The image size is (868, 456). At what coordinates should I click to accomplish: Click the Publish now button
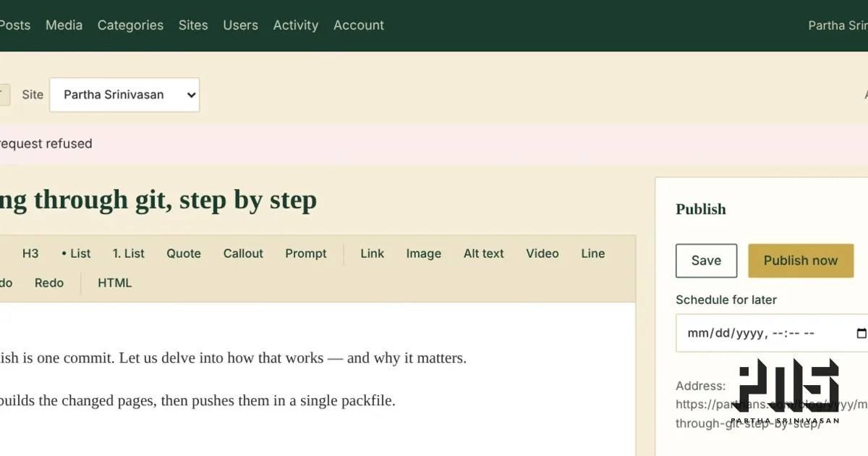tap(801, 261)
